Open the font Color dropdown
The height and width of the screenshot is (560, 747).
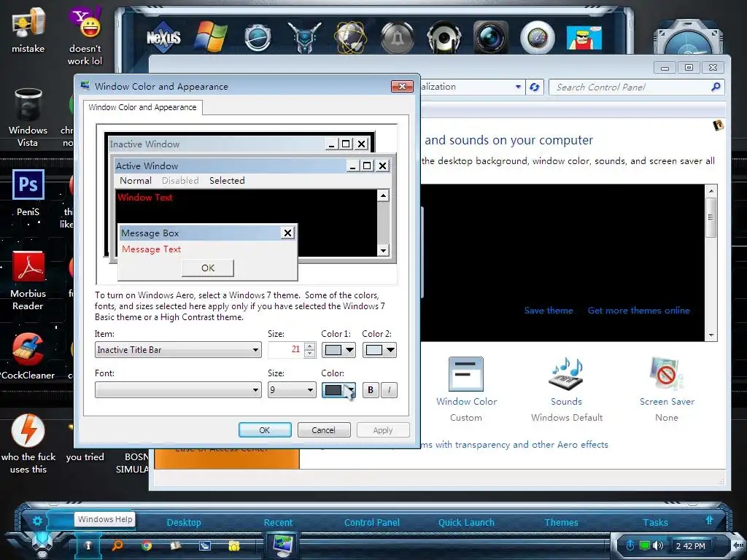338,390
